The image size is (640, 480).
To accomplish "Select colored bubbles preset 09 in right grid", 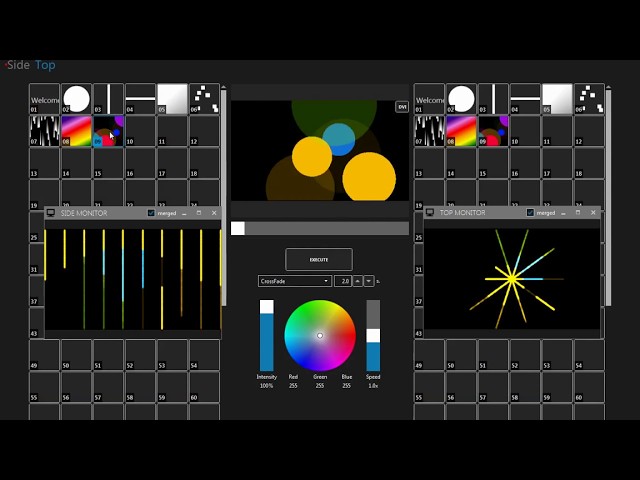I will (x=493, y=131).
